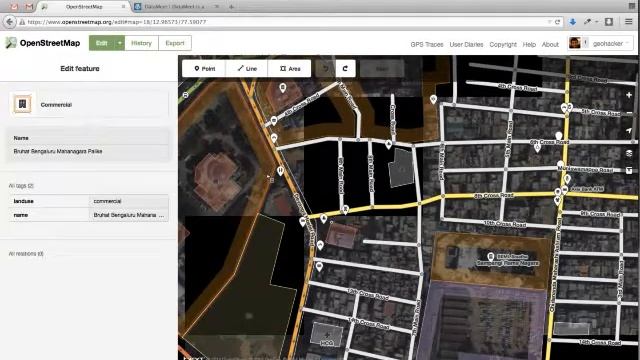This screenshot has height=360, width=640.
Task: Click the browser address bar
Action: tap(286, 22)
